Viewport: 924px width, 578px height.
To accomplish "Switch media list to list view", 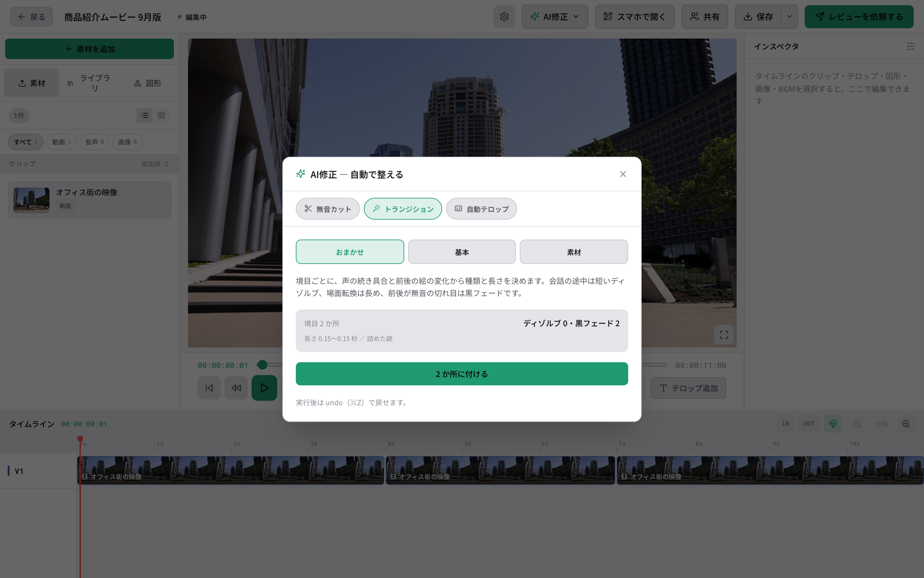I will click(144, 116).
